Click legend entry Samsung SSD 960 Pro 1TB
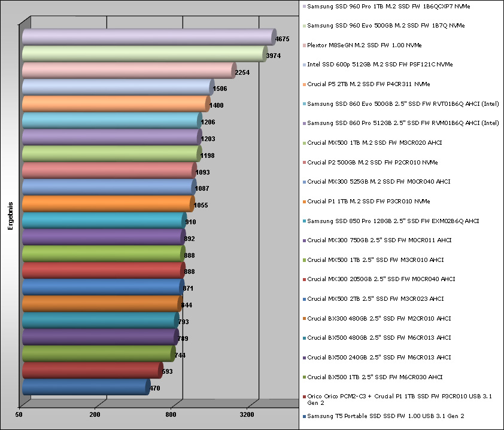The height and width of the screenshot is (430, 504). click(x=388, y=7)
